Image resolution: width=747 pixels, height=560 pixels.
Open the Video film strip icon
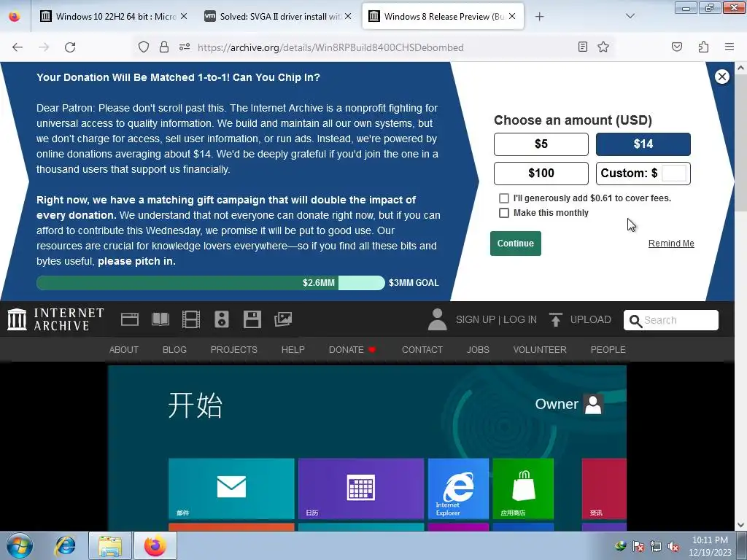[191, 319]
